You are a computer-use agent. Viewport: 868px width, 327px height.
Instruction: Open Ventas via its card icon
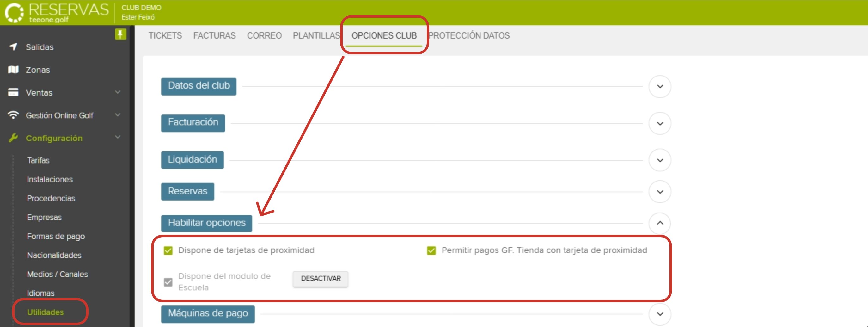pos(13,92)
